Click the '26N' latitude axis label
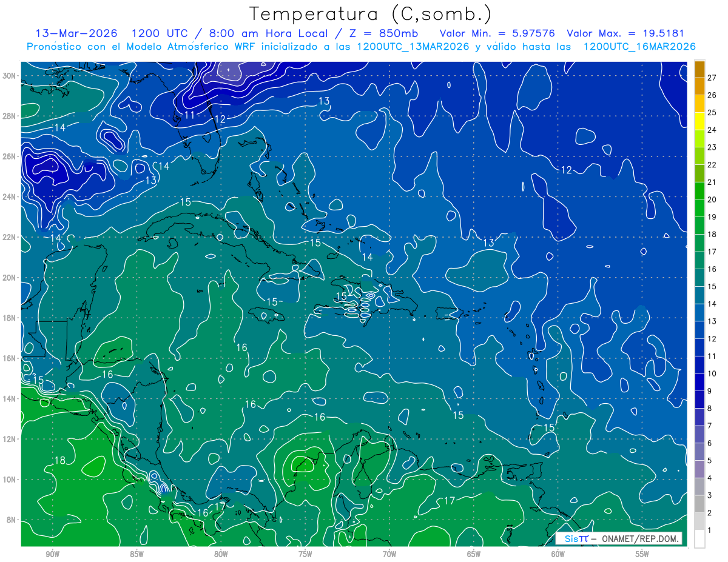This screenshot has width=728, height=562. (x=9, y=156)
